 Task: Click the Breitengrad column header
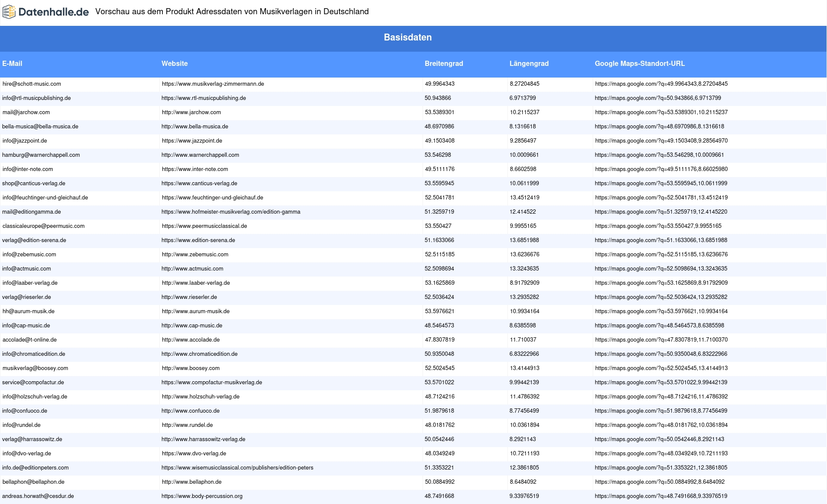click(x=444, y=63)
